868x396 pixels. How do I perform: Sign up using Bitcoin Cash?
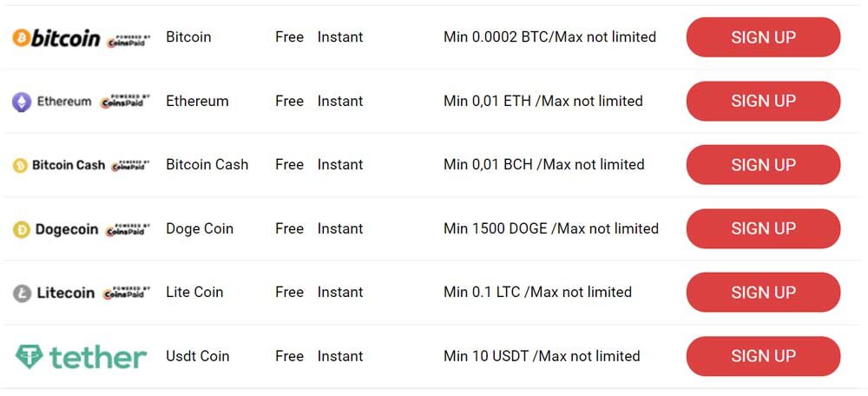(x=763, y=164)
